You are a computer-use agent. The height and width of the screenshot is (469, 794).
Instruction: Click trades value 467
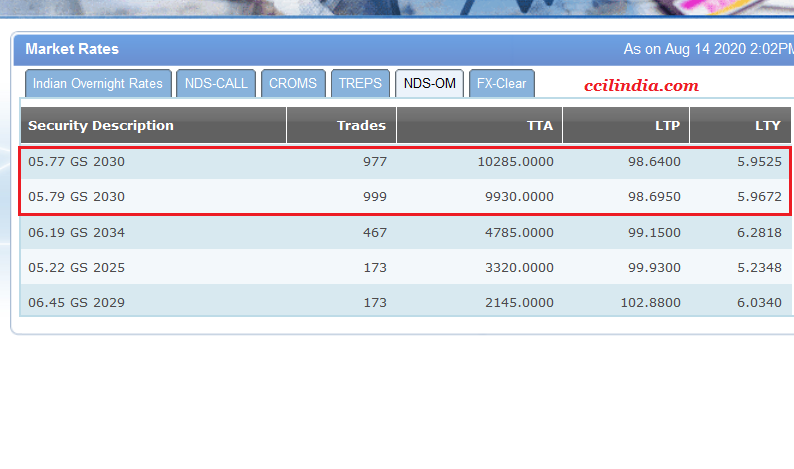pyautogui.click(x=375, y=232)
